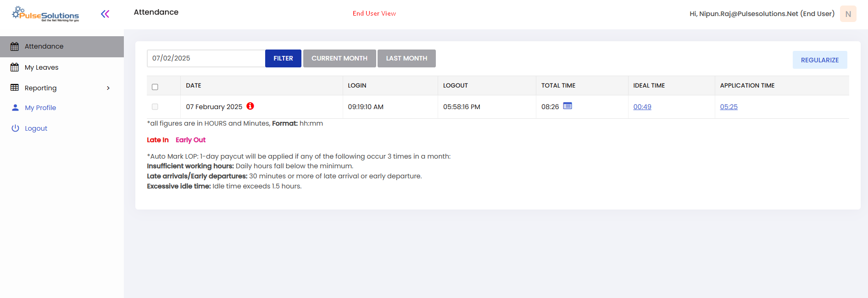Click the Attendance calendar icon in sidebar
Screen dimensions: 868x298
click(x=15, y=46)
